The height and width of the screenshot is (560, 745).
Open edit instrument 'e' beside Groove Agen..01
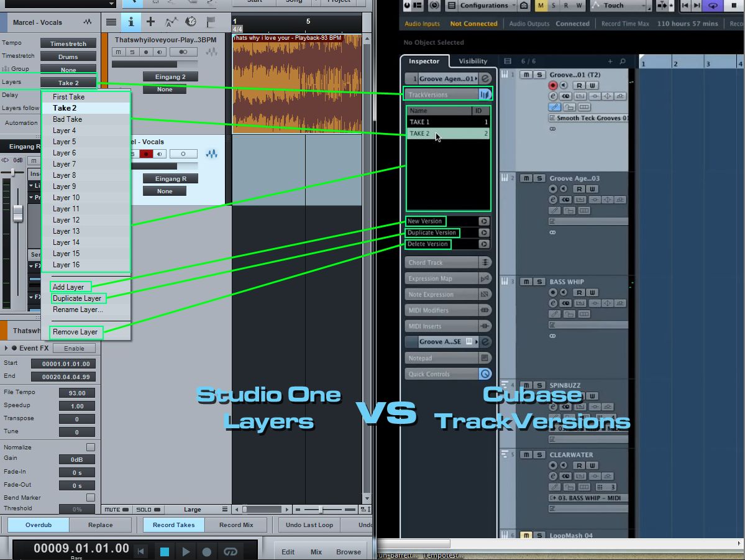tap(485, 78)
